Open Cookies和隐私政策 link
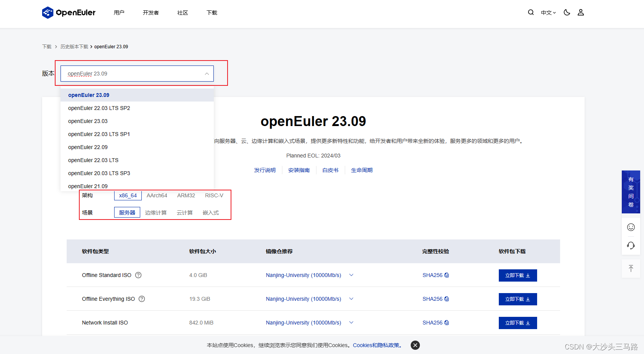 click(377, 345)
